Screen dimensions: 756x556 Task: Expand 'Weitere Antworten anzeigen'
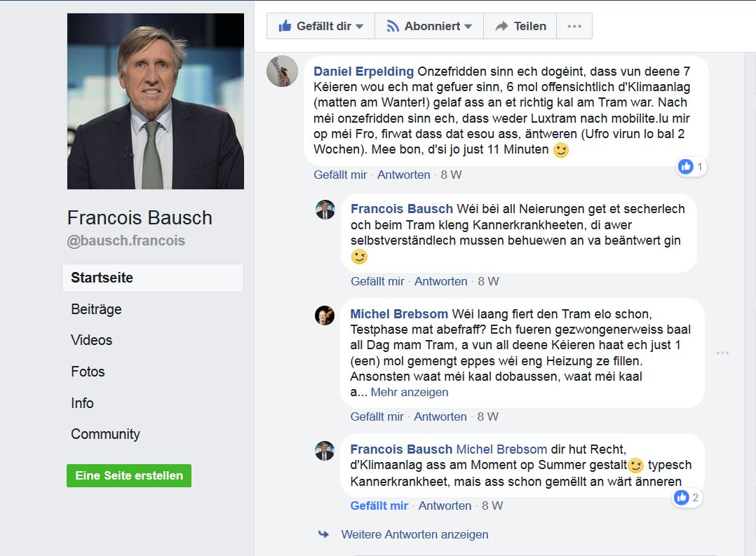tap(414, 534)
